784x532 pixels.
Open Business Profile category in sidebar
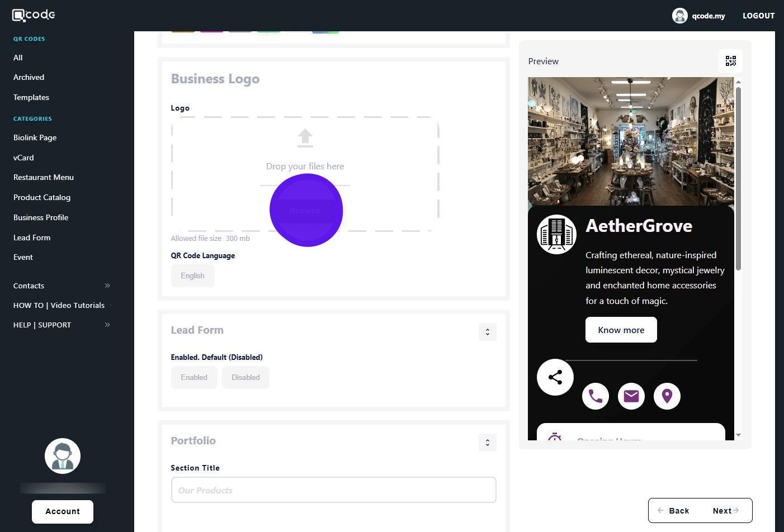click(41, 217)
